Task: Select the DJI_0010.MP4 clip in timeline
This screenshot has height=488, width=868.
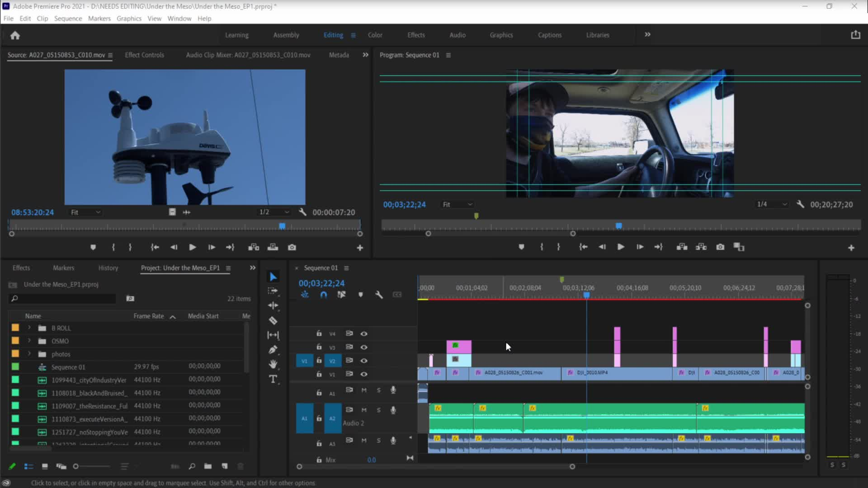Action: point(617,373)
